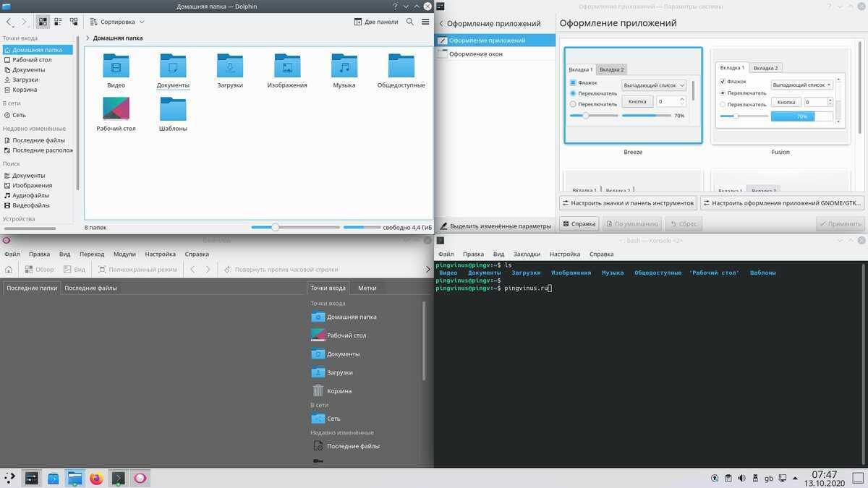Screen dimensions: 868x488
Task: Select Корзина in Gwenview places list
Action: (331, 390)
